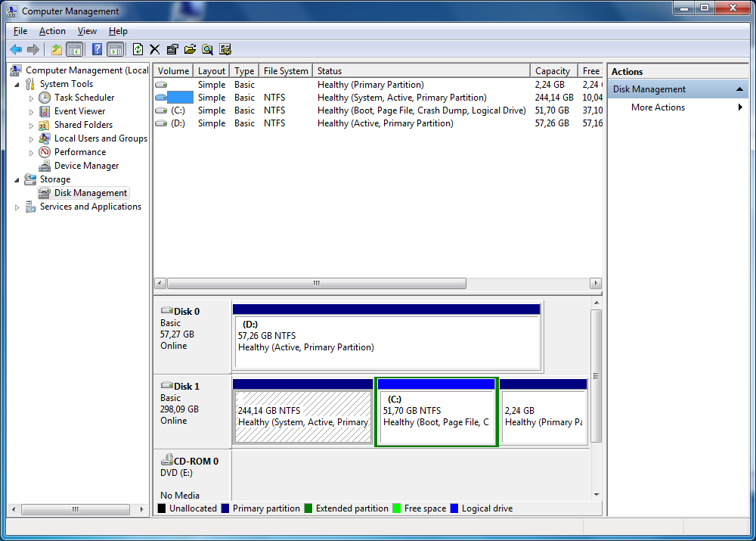
Task: Collapse the System Tools tree node
Action: tap(17, 84)
